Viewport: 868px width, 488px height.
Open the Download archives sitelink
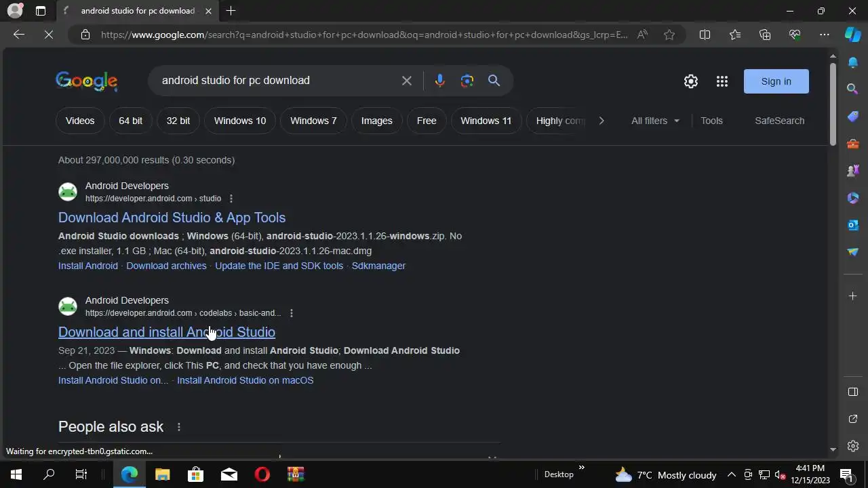tap(166, 266)
